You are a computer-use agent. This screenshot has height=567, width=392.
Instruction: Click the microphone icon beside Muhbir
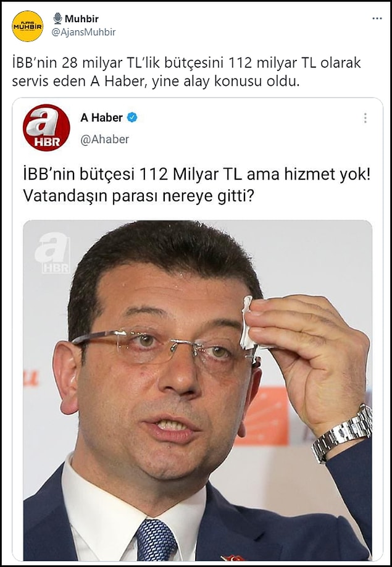pyautogui.click(x=57, y=19)
